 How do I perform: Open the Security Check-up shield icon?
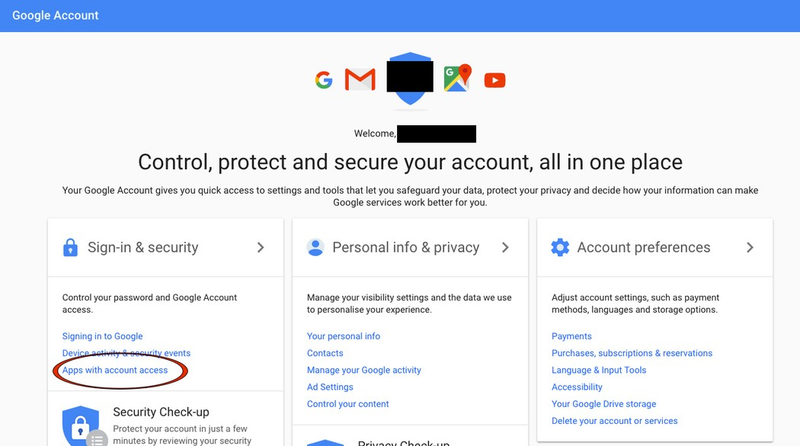click(81, 426)
